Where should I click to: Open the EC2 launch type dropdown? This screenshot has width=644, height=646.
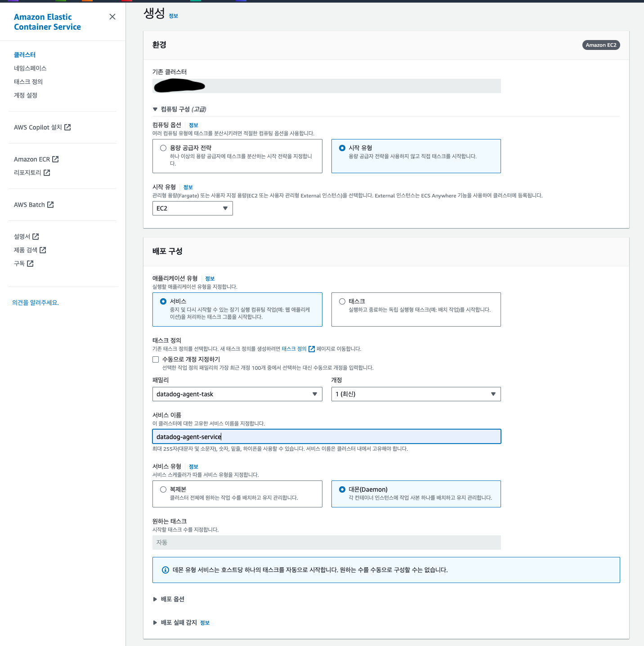point(192,208)
